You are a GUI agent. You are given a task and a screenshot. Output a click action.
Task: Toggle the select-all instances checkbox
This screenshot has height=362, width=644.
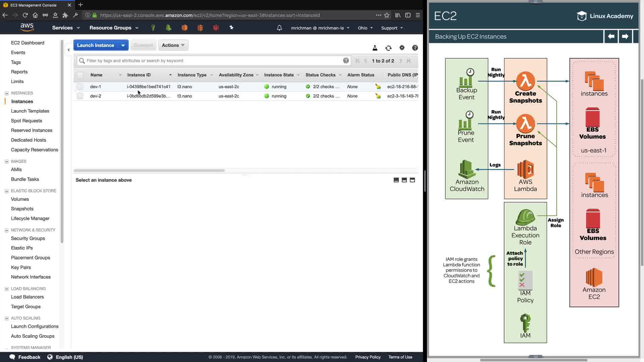pos(80,75)
